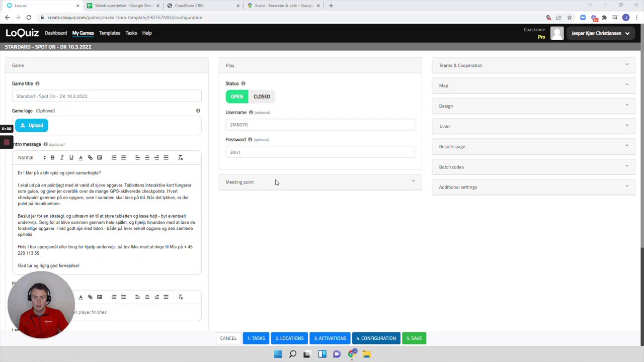Image resolution: width=644 pixels, height=362 pixels.
Task: Click the Game title input field
Action: pos(107,96)
